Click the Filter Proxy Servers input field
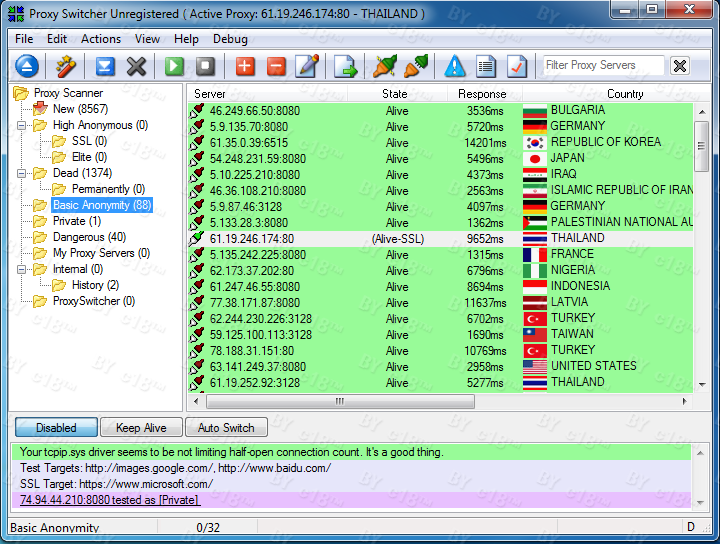 tap(602, 66)
